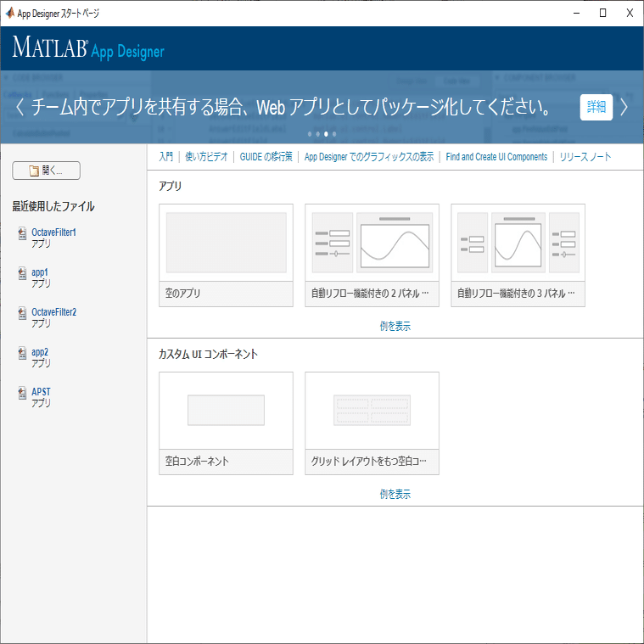The image size is (644, 644).
Task: Click the アプリ section heading
Action: point(170,186)
